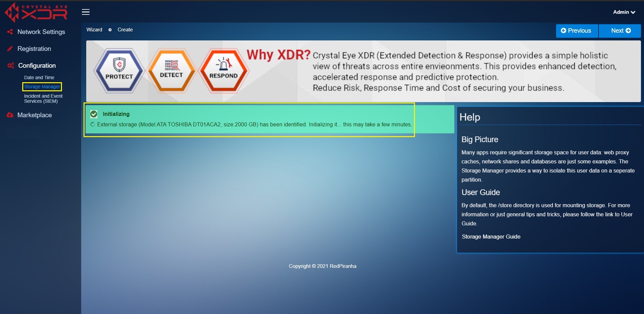644x314 pixels.
Task: Proceed with the Next button
Action: point(620,31)
